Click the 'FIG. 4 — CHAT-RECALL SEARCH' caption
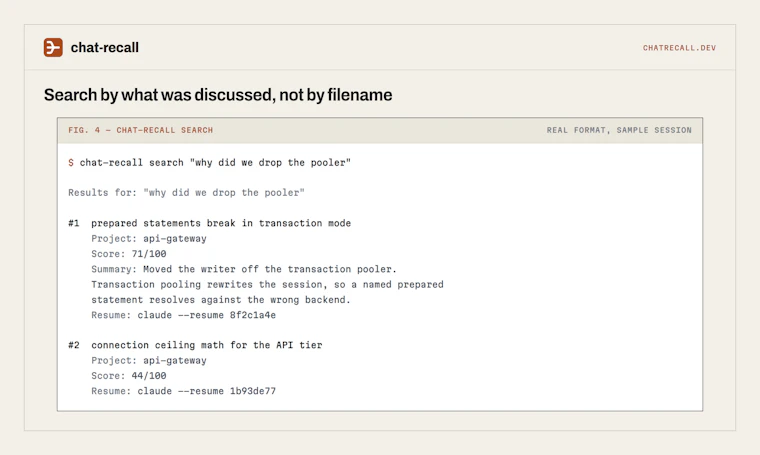 (141, 130)
